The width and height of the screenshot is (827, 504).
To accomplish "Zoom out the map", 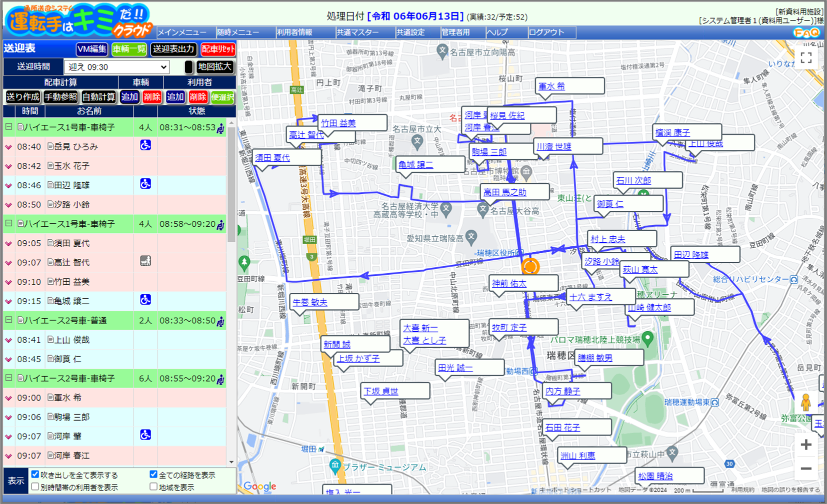I will pos(806,469).
